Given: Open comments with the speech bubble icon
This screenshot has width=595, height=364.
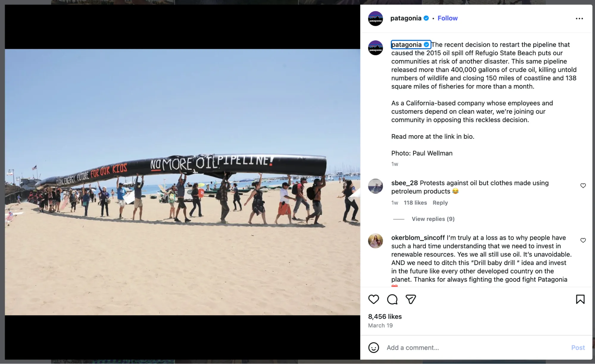Looking at the screenshot, I should coord(392,299).
